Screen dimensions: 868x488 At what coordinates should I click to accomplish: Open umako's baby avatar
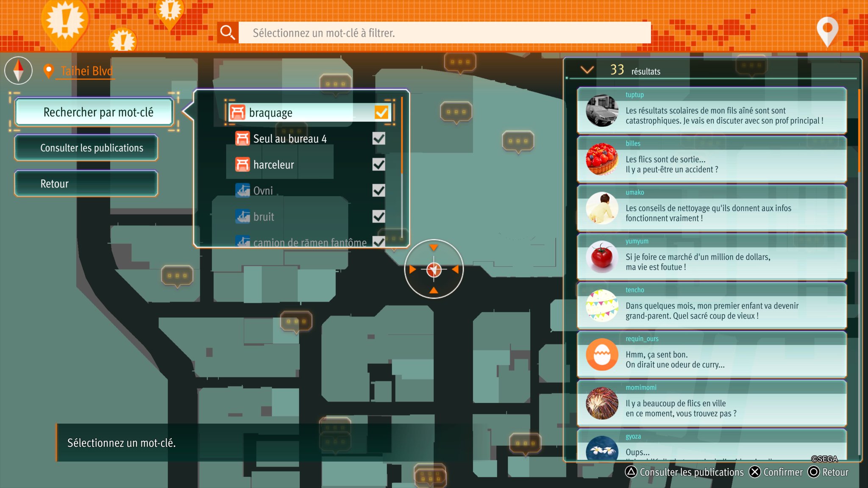(x=602, y=208)
